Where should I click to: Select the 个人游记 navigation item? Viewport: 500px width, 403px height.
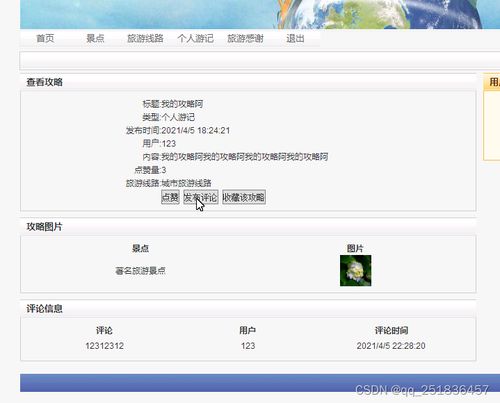(x=195, y=38)
